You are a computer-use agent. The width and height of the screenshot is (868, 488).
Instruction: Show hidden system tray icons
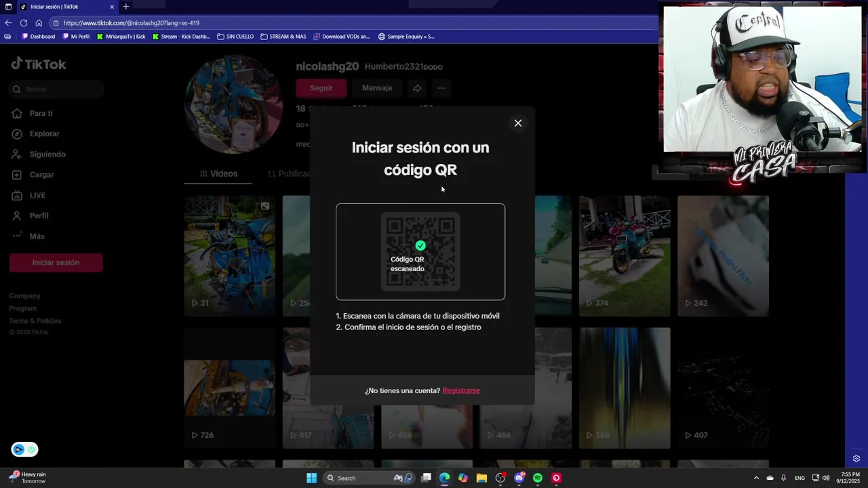(x=756, y=478)
